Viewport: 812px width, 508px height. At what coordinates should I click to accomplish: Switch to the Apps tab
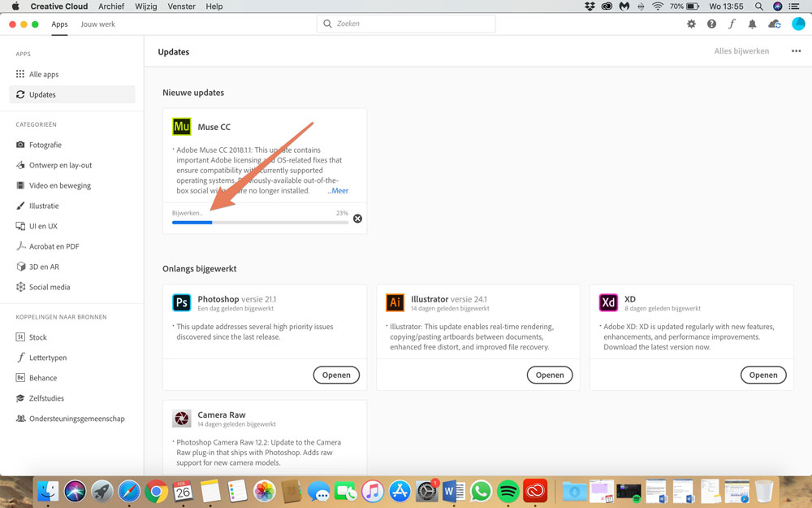pyautogui.click(x=59, y=24)
